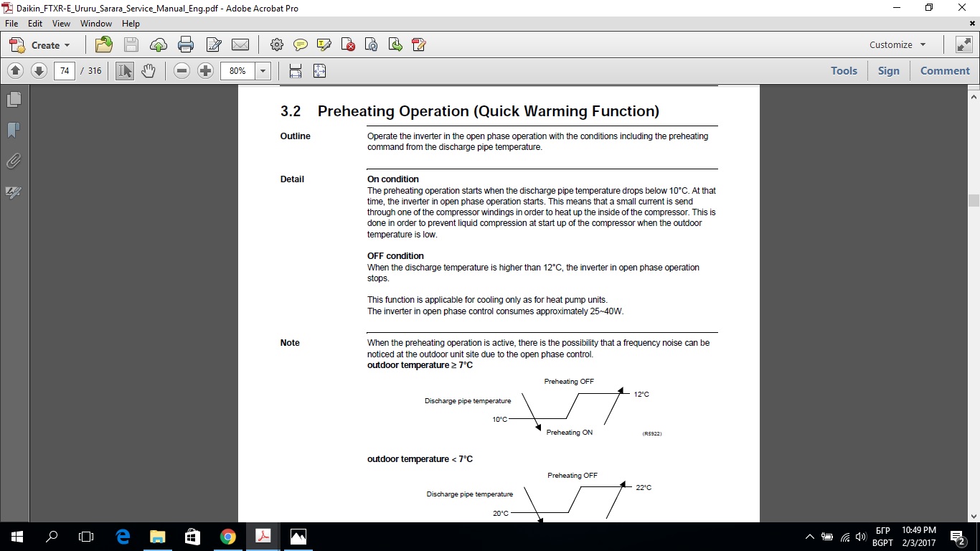Launch Microsoft Edge from taskbar

pyautogui.click(x=123, y=537)
